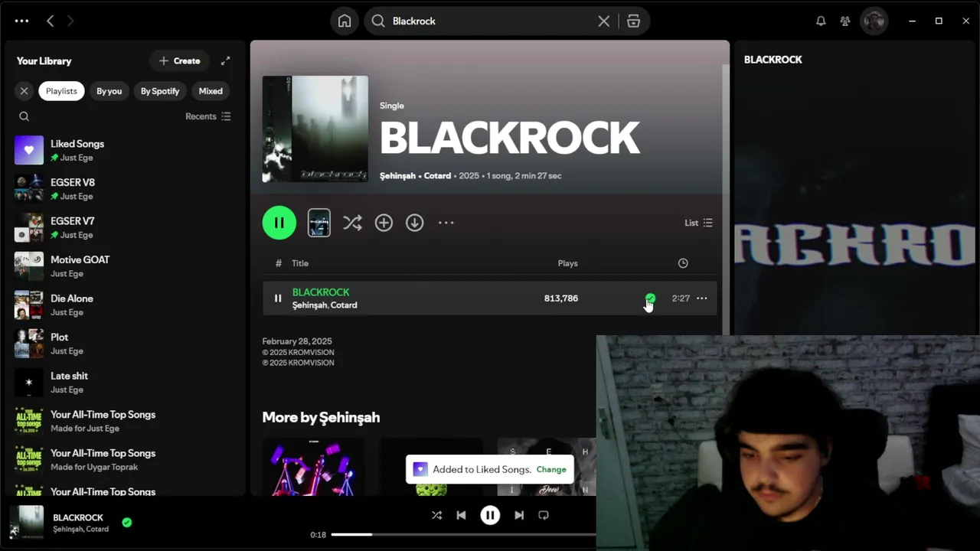Toggle shuffle in the player controls

[x=436, y=515]
